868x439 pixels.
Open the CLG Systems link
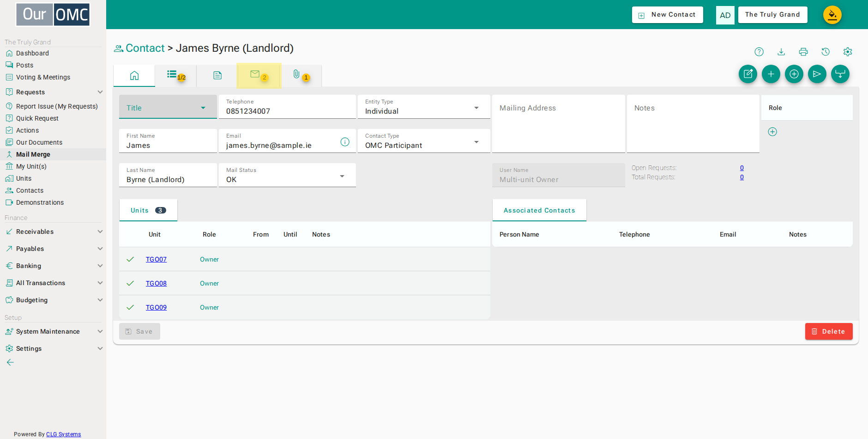tap(63, 434)
